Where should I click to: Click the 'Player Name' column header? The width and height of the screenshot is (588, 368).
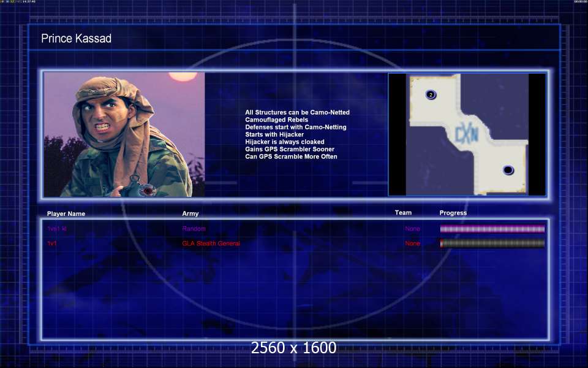66,213
